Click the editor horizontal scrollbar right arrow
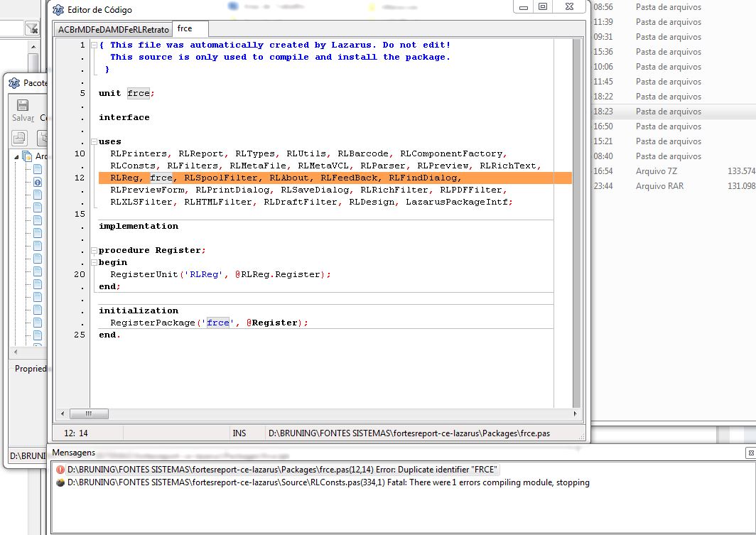Viewport: 756px width, 535px height. [x=575, y=414]
